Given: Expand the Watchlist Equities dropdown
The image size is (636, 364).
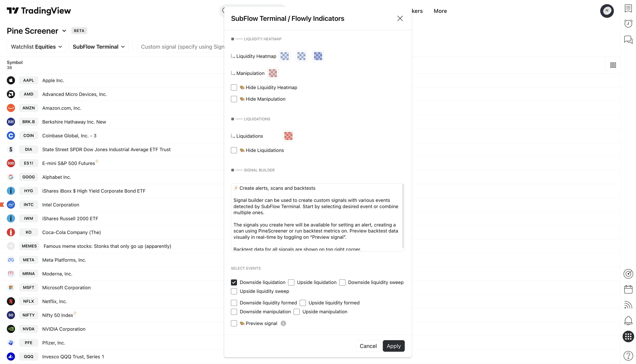Looking at the screenshot, I should pos(36,47).
